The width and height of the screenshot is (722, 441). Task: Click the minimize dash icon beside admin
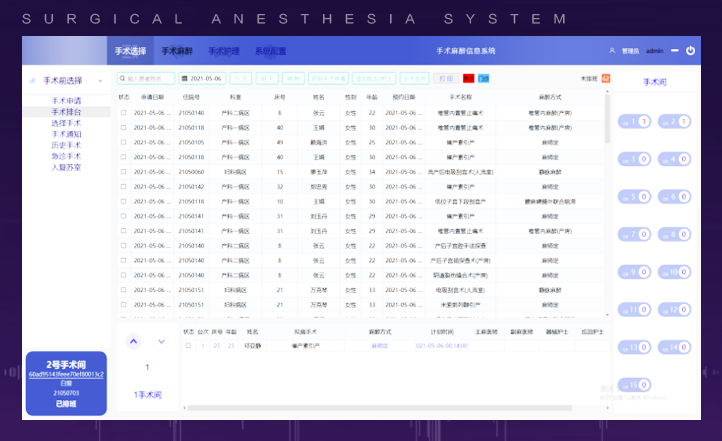click(673, 50)
